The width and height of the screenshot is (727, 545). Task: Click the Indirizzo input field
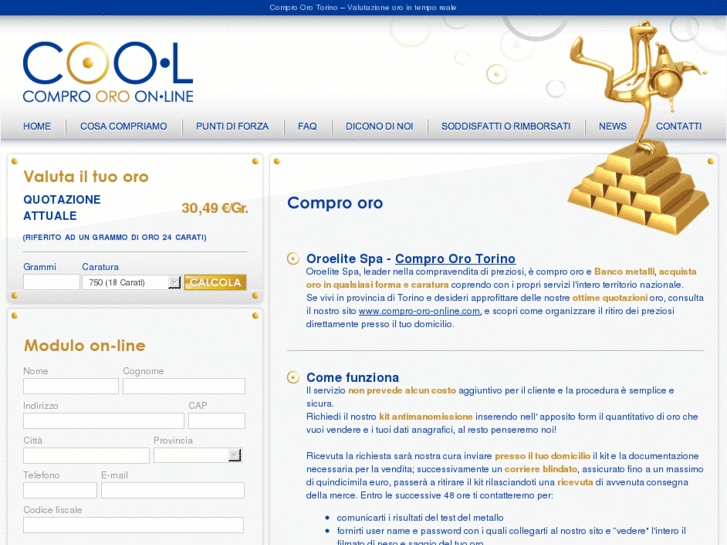103,421
